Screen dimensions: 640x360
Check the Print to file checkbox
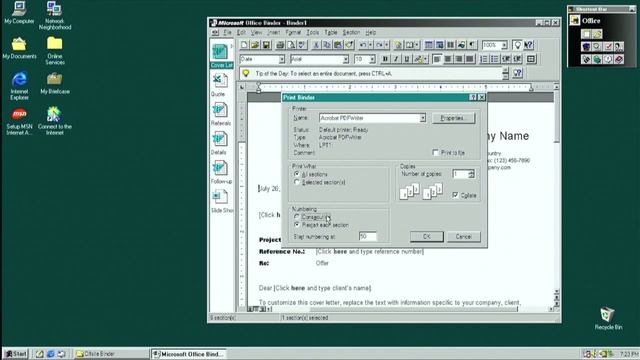coord(435,153)
